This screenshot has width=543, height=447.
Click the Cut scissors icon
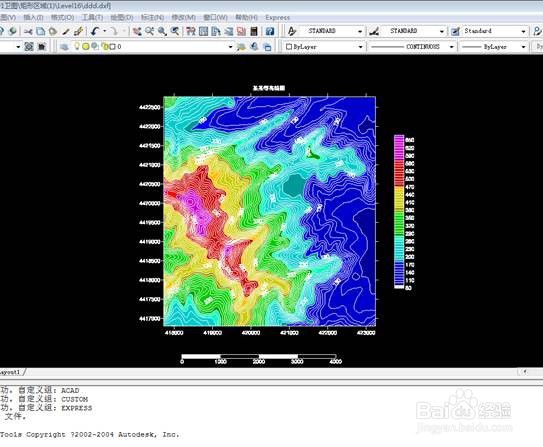[x=28, y=32]
